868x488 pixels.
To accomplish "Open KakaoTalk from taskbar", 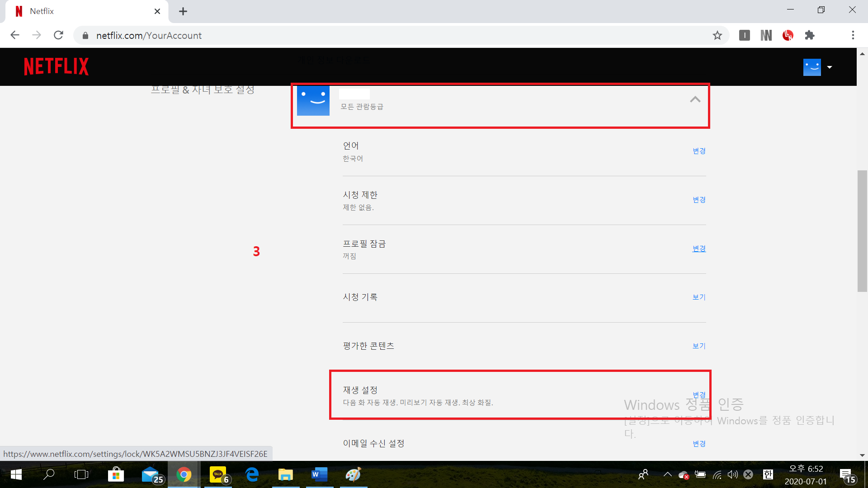I will pos(218,474).
